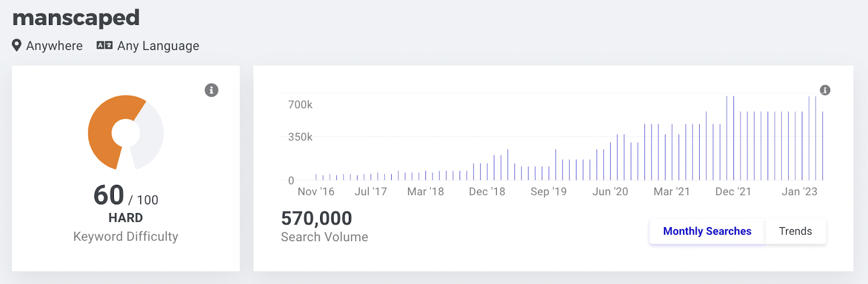The width and height of the screenshot is (868, 284).
Task: Click the Dec '18 axis label
Action: coord(487,192)
